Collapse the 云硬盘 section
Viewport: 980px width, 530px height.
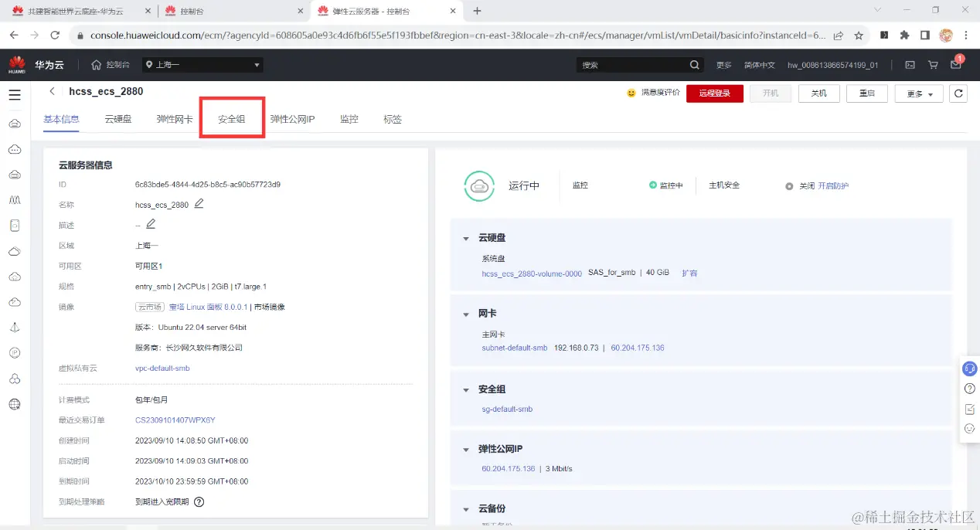(x=465, y=239)
